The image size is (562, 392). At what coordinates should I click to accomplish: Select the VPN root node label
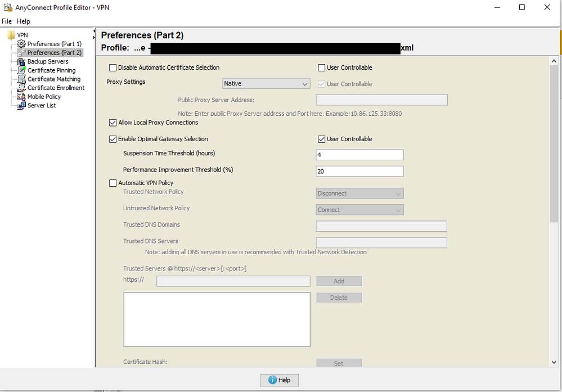(x=23, y=35)
